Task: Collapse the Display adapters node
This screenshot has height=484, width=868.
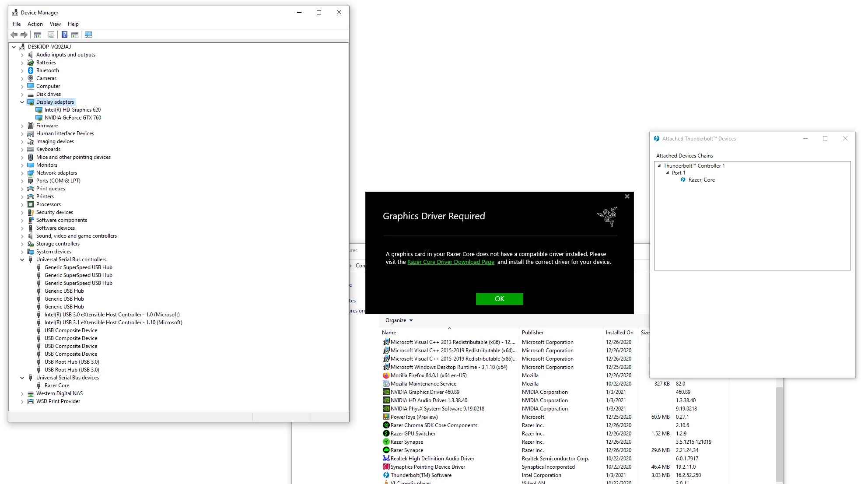Action: coord(22,102)
